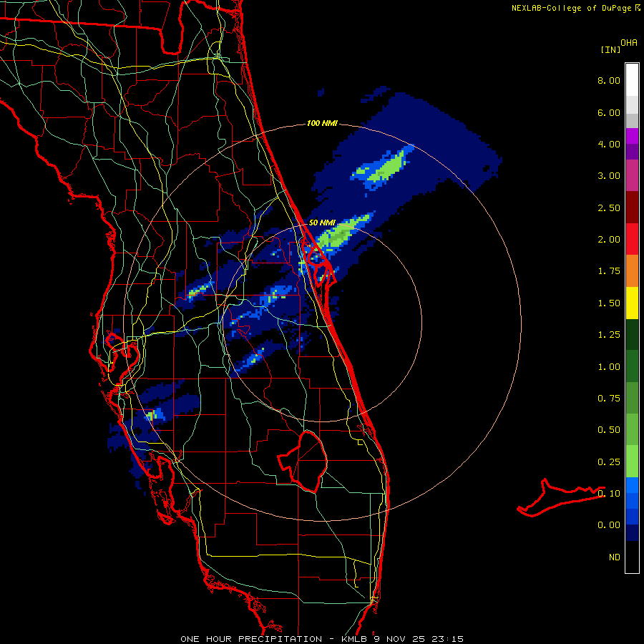Image resolution: width=644 pixels, height=644 pixels.
Task: Pick the magenta swatch above 4.00
Action: (632, 136)
